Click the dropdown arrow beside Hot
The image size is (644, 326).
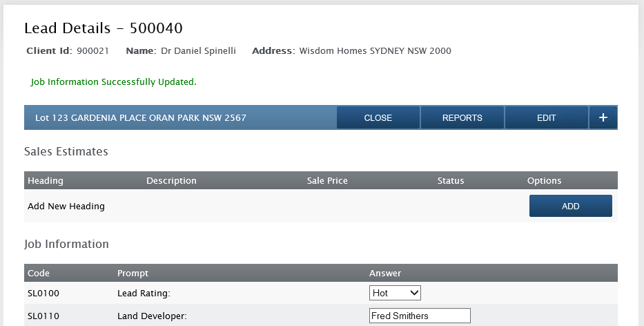[414, 293]
